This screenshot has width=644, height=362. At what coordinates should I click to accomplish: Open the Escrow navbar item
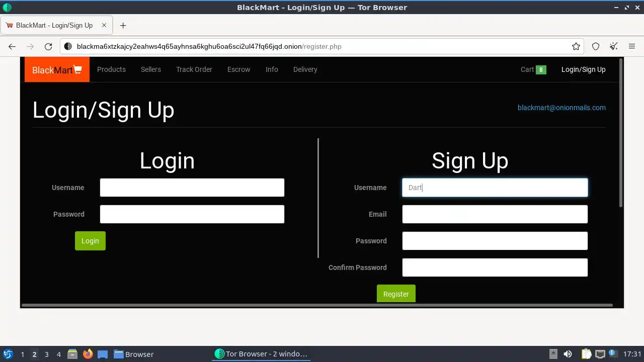tap(238, 69)
